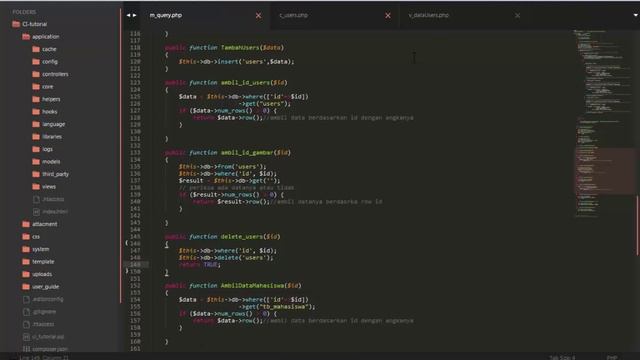Click the file icon beside composer.json

tap(27, 349)
